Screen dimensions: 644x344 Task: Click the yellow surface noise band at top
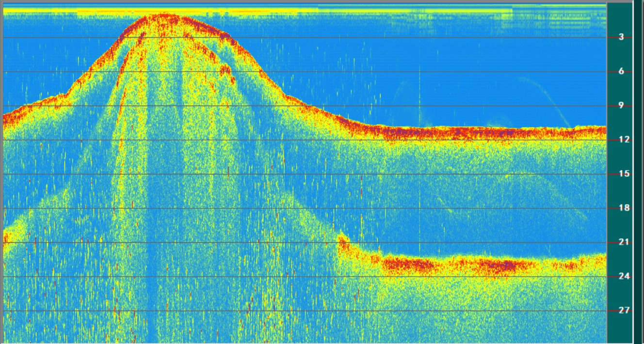coord(194,11)
